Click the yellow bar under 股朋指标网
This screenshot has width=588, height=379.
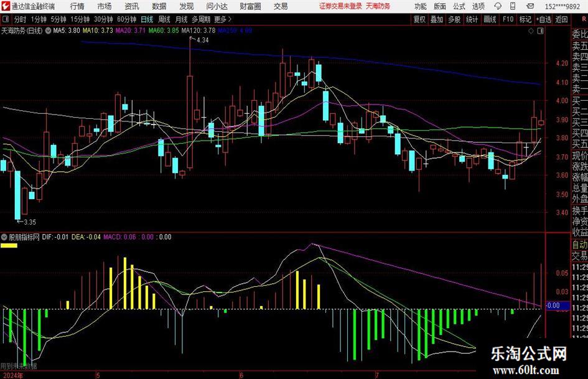tap(9, 245)
